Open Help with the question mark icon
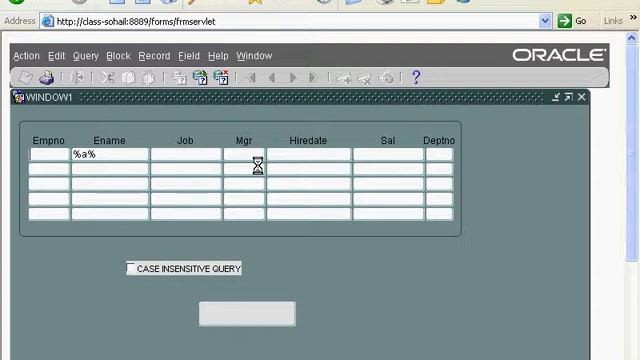The width and height of the screenshot is (640, 360). [416, 77]
